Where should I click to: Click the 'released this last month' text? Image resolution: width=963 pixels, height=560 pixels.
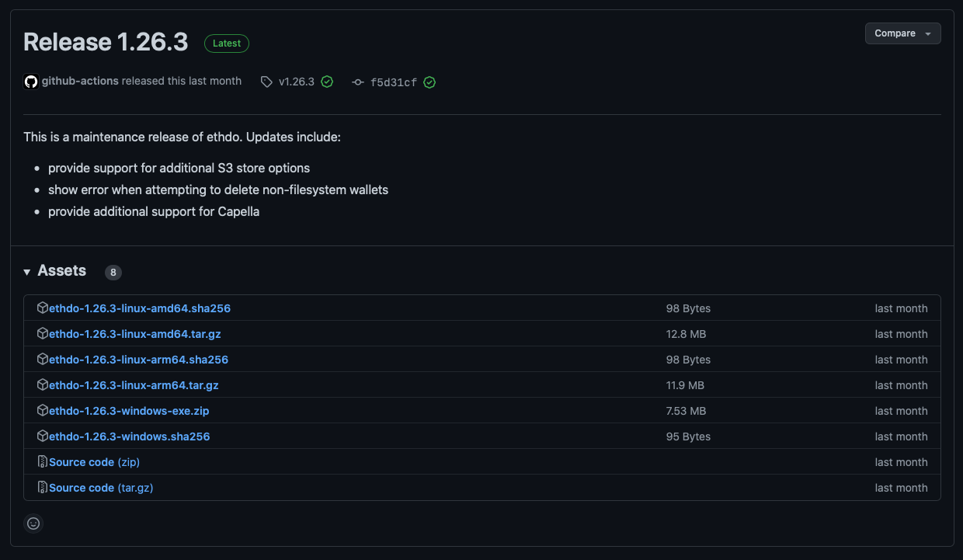click(x=182, y=81)
